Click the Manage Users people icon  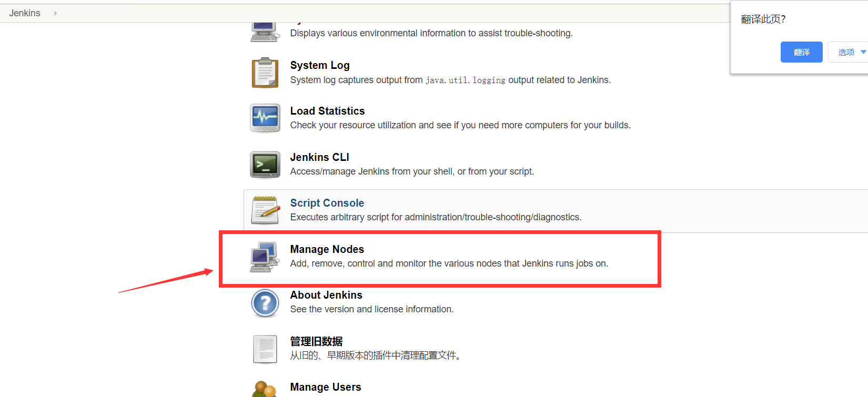coord(265,389)
